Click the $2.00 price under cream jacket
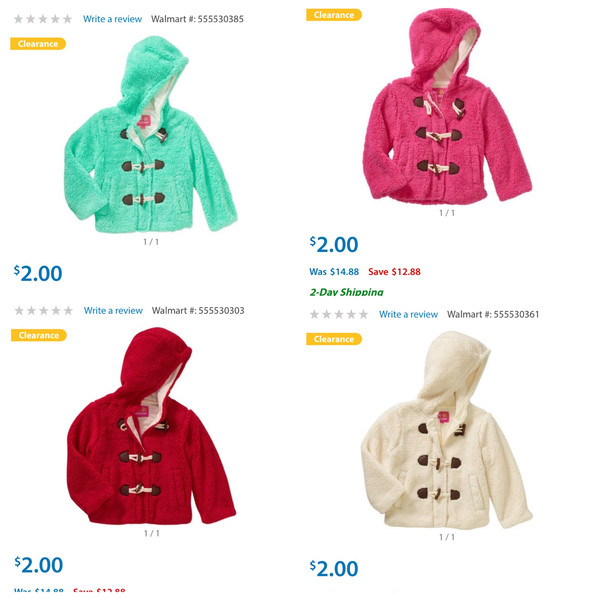The height and width of the screenshot is (600, 600). click(334, 569)
